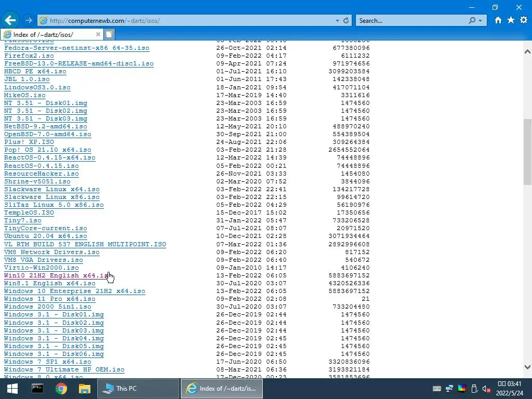Viewport: 532px width, 399px height.
Task: Switch to the This PC taskbar window
Action: pos(138,389)
